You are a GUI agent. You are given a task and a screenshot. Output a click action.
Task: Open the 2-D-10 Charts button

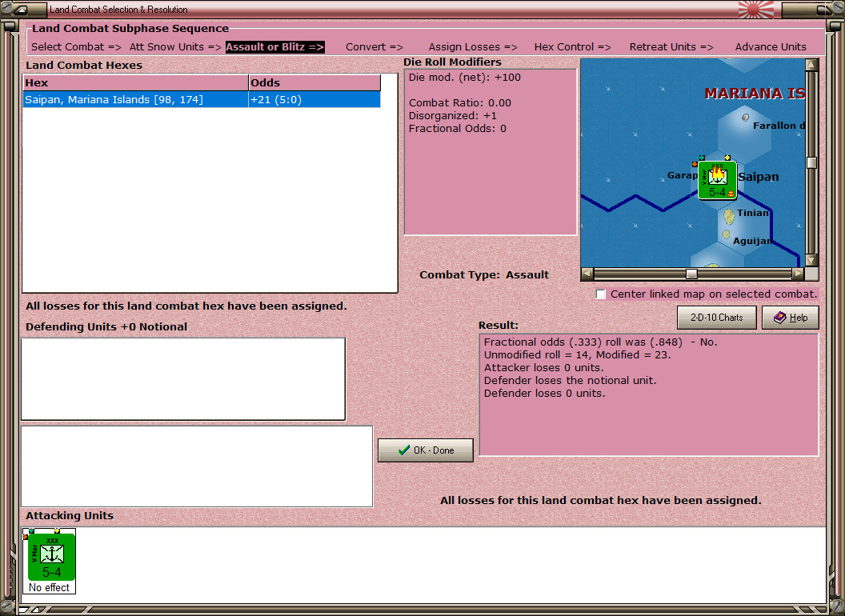pos(716,318)
